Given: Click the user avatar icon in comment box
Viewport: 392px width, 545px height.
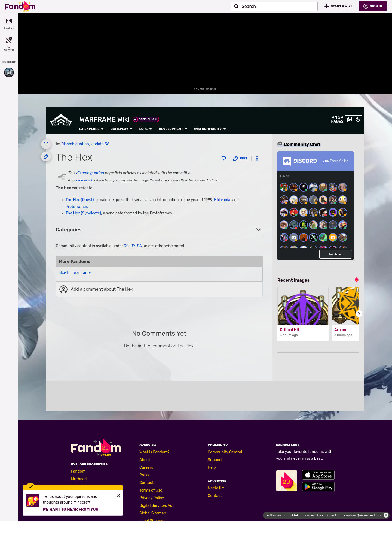Looking at the screenshot, I should pos(63,289).
